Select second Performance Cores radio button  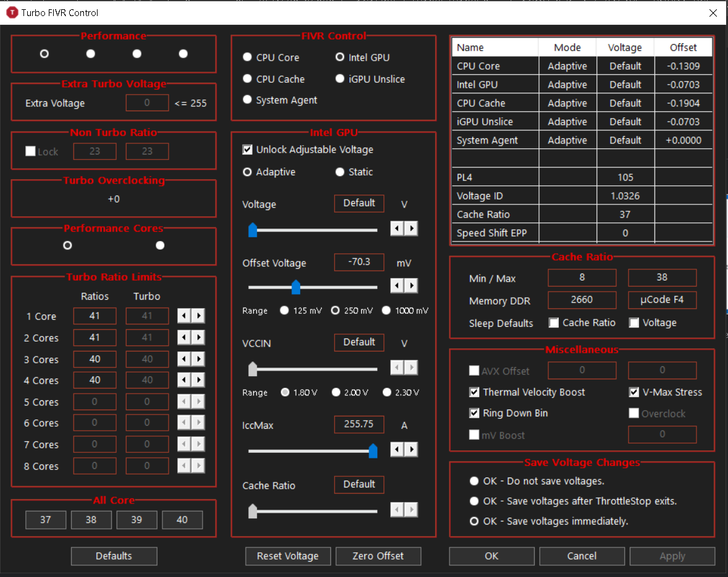pos(160,245)
